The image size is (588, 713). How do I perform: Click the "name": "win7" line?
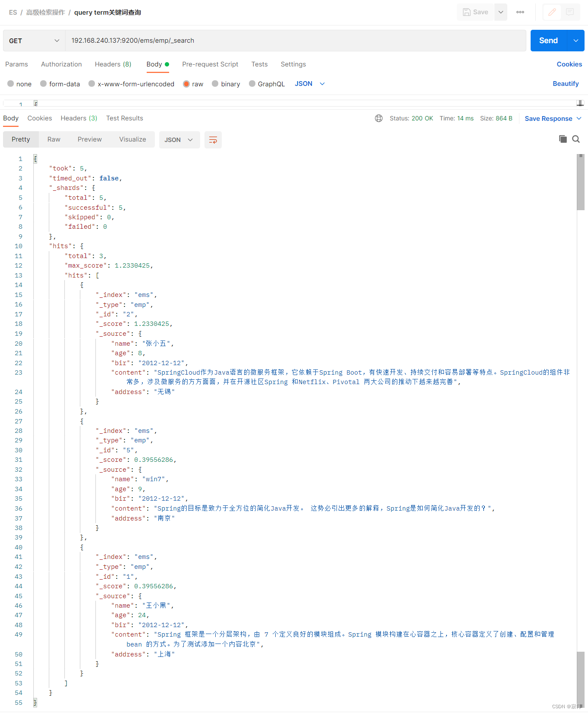point(140,479)
